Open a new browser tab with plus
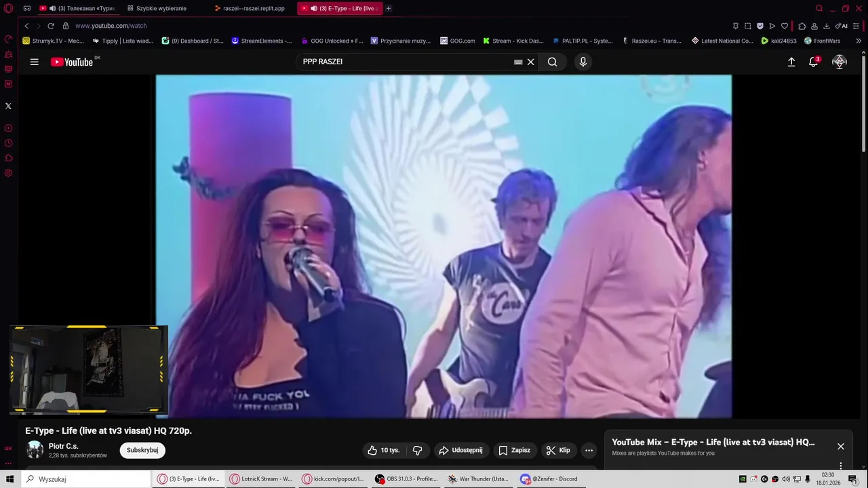 389,8
